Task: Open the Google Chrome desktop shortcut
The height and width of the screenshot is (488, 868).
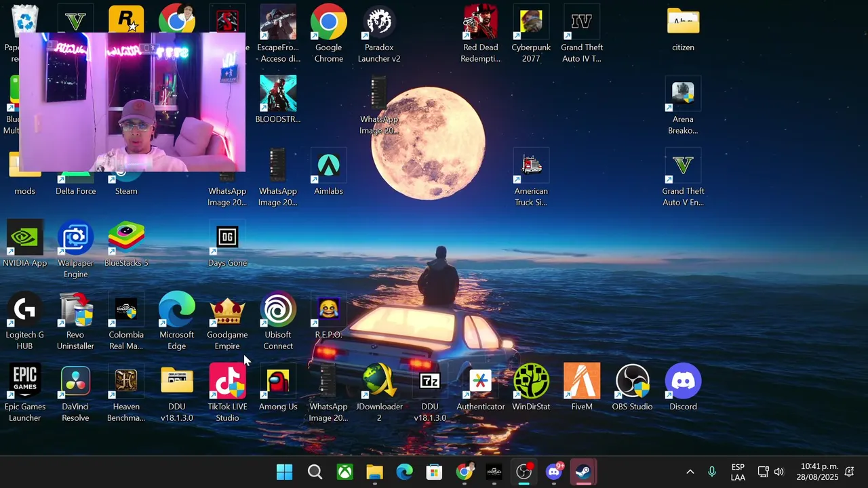Action: click(x=328, y=34)
